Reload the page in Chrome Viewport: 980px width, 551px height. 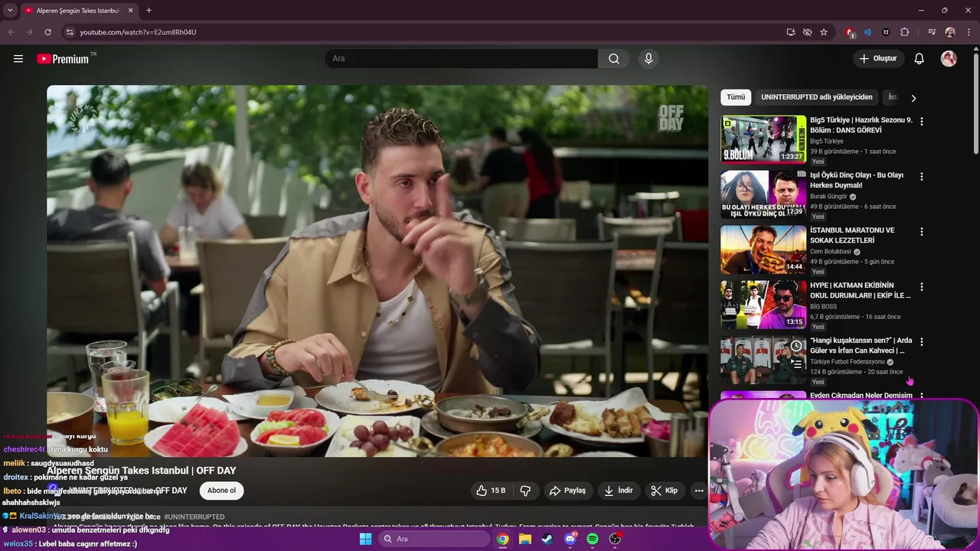coord(47,32)
